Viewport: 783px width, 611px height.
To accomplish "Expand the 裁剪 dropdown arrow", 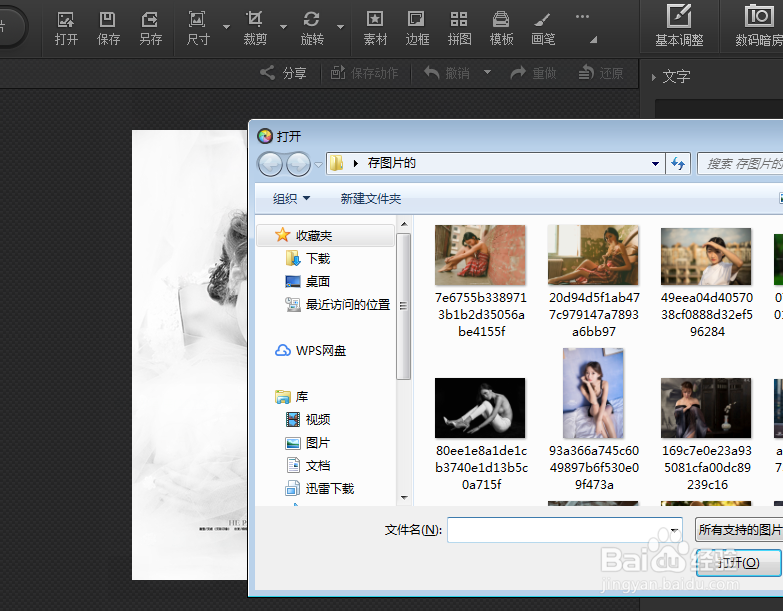I will click(x=283, y=27).
